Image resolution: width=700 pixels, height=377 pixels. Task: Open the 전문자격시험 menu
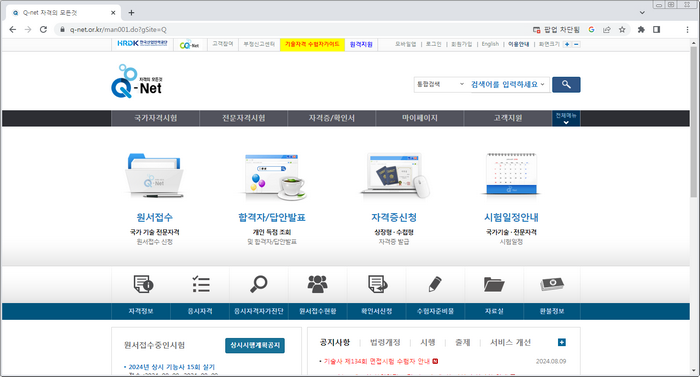coord(244,118)
